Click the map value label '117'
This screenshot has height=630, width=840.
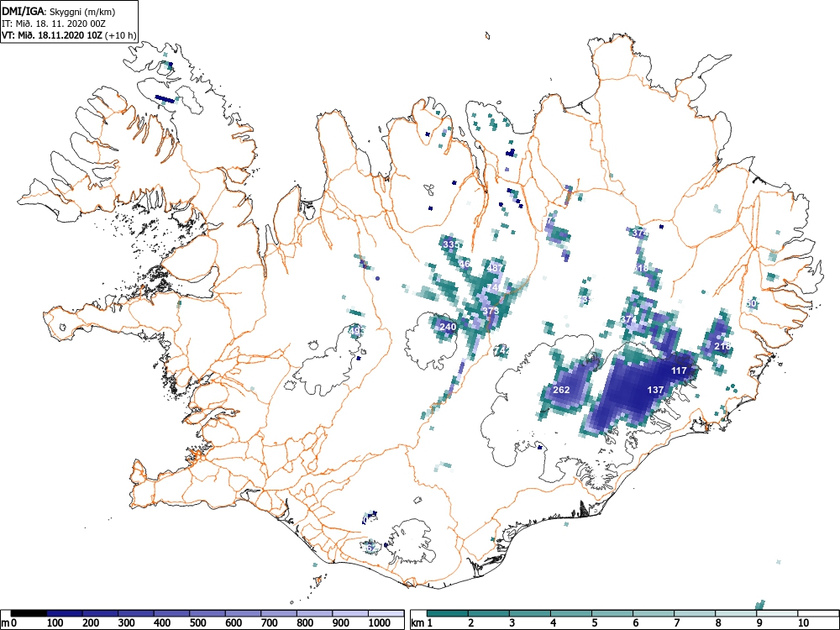click(x=679, y=370)
